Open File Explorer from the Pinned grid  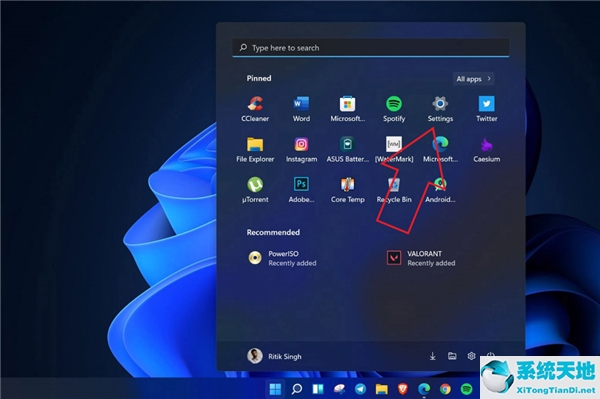click(255, 150)
